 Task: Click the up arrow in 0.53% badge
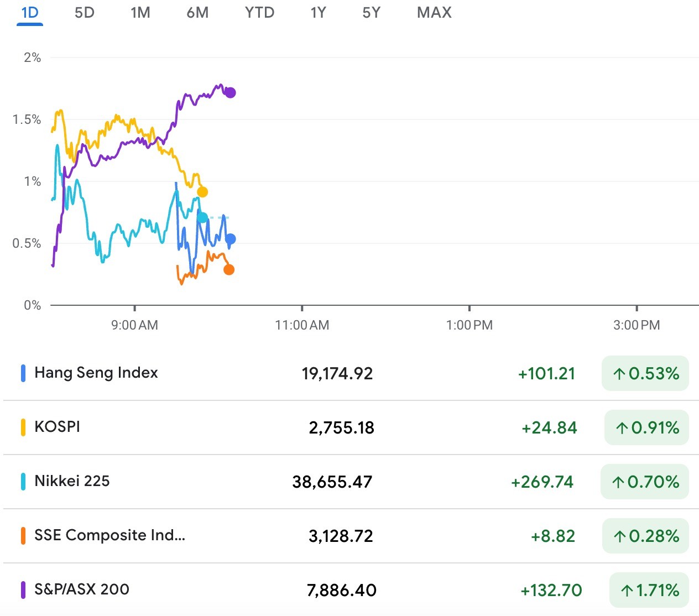click(619, 374)
